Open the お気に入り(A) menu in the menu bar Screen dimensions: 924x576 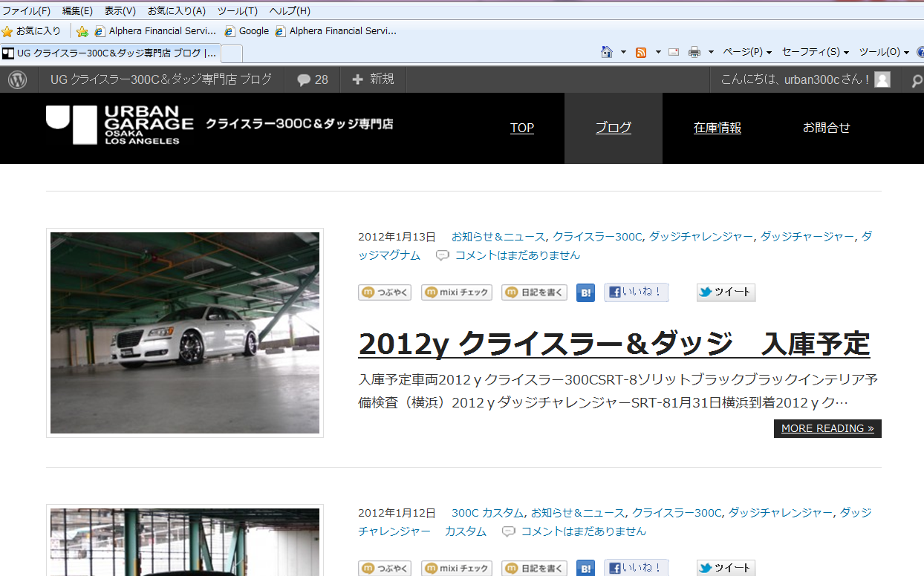pos(176,11)
